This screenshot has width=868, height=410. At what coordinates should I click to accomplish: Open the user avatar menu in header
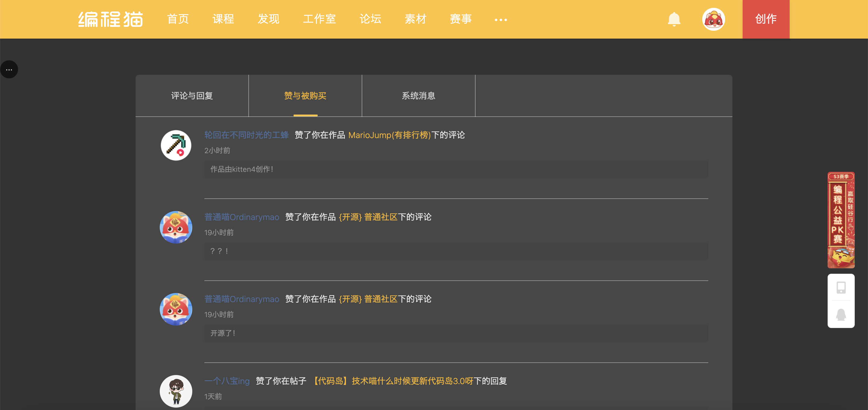click(713, 19)
